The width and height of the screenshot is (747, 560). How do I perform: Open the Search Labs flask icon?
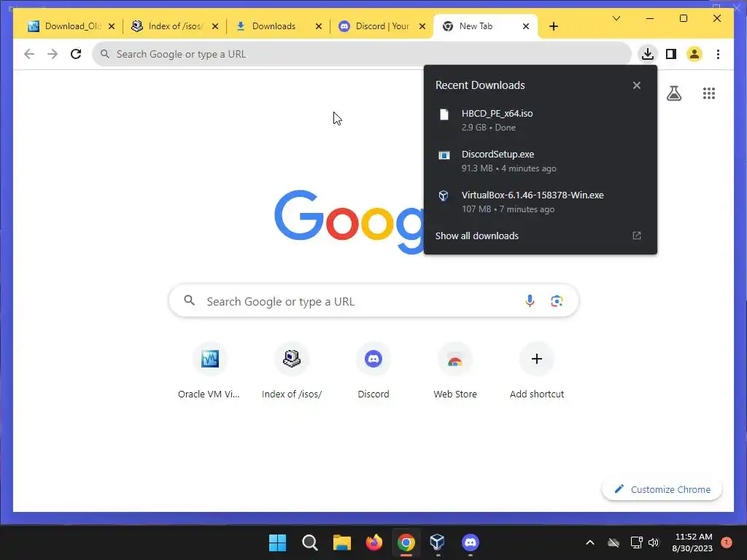673,93
